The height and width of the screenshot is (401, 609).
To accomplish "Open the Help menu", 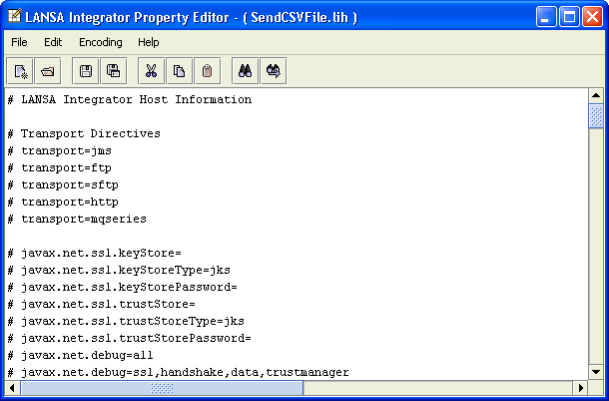I will [x=148, y=42].
